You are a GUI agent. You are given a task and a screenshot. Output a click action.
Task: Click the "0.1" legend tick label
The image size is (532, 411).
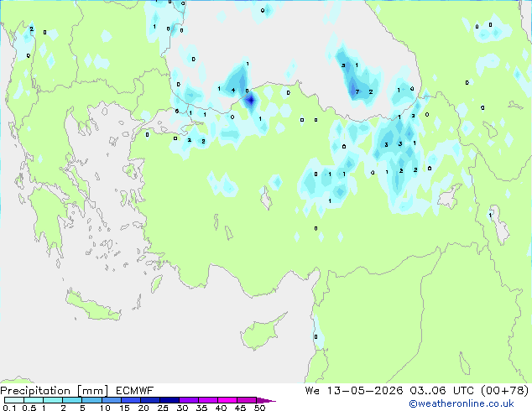coord(9,408)
